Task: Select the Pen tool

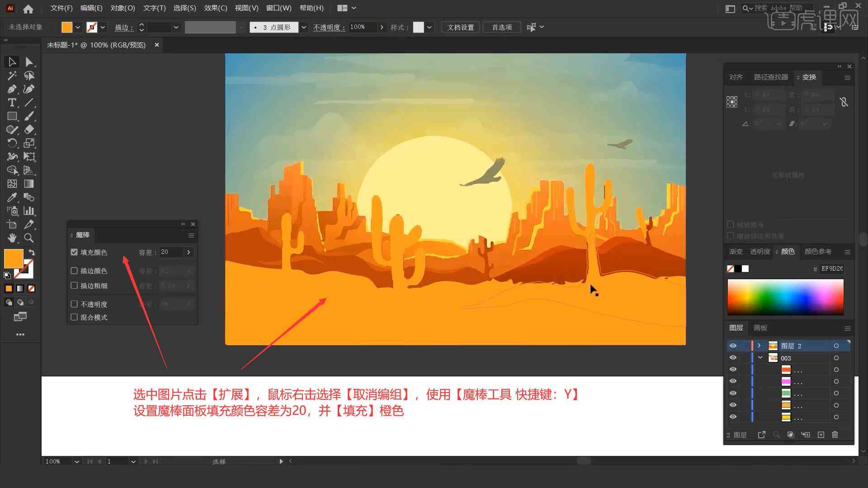Action: 11,89
